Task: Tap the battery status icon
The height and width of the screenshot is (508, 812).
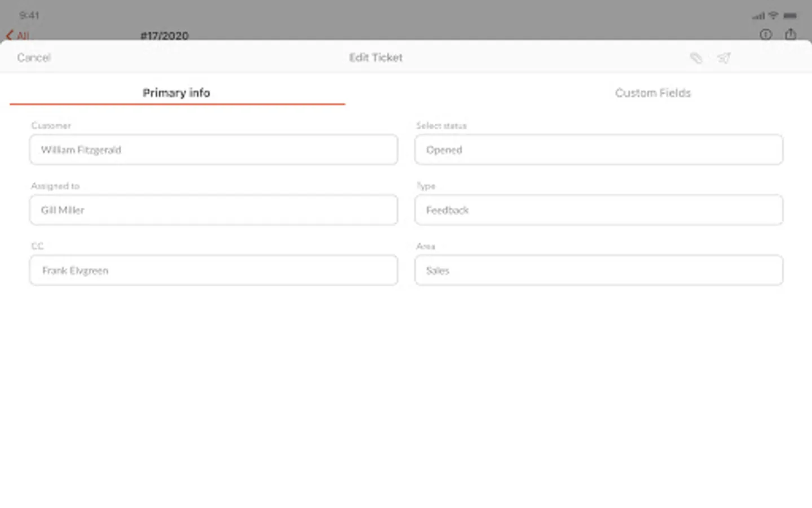Action: (x=790, y=15)
